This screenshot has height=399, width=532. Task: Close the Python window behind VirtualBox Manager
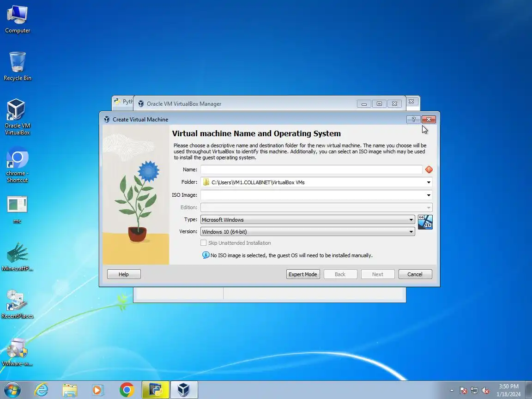click(411, 102)
